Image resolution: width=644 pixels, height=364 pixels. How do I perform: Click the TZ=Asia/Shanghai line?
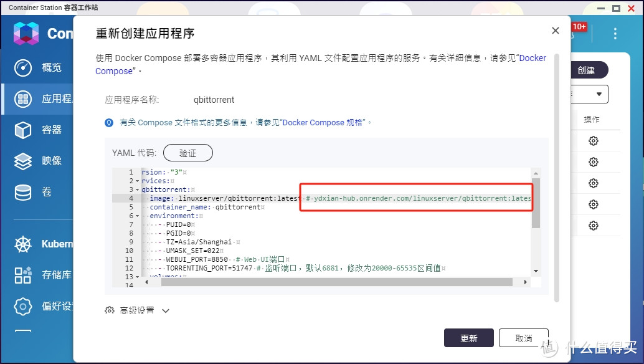pos(199,242)
